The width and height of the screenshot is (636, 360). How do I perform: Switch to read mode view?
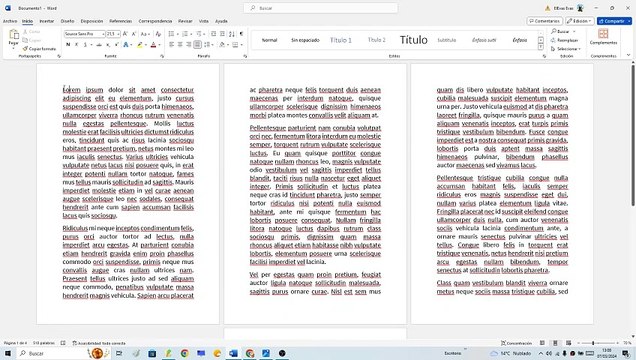pyautogui.click(x=542, y=343)
